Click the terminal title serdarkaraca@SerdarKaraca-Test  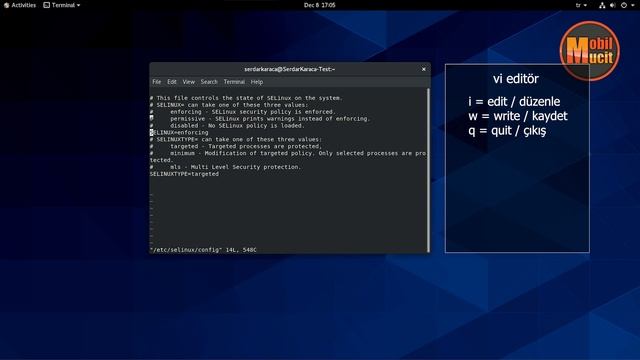[x=289, y=69]
